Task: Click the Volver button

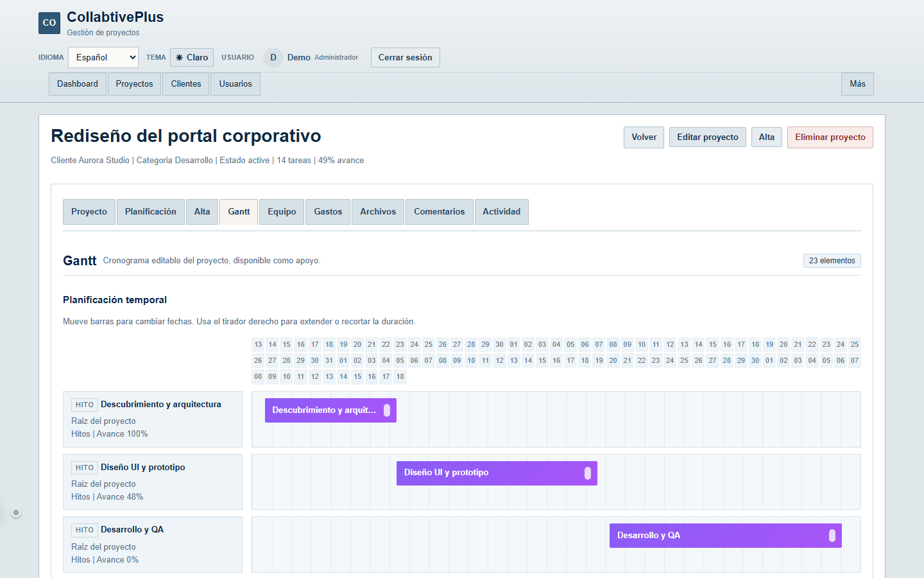Action: pyautogui.click(x=644, y=137)
